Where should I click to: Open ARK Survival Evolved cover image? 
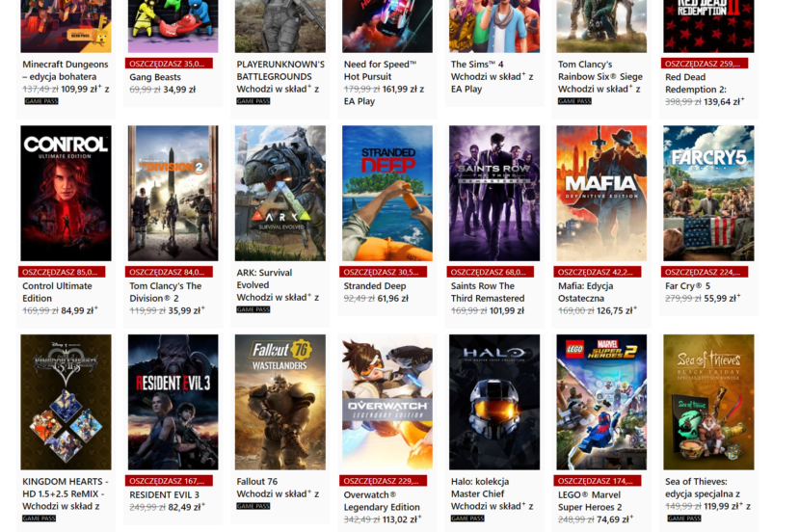(280, 193)
